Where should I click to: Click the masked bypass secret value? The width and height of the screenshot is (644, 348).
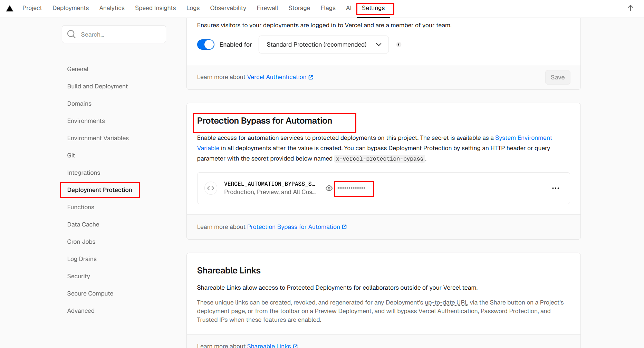pyautogui.click(x=352, y=188)
